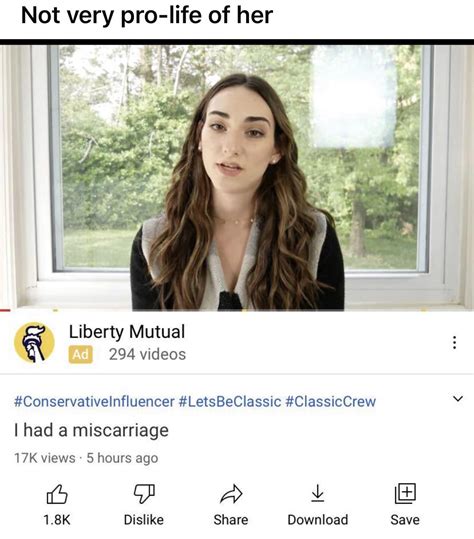This screenshot has height=539, width=474.
Task: Click the '294 videos' text
Action: 147,354
